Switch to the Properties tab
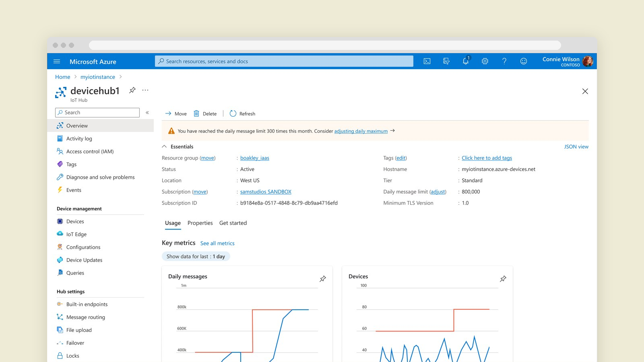The image size is (644, 362). coord(200,223)
